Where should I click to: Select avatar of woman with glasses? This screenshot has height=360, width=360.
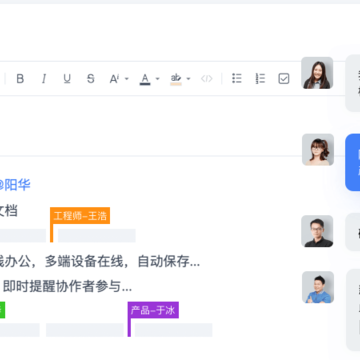[x=318, y=150]
